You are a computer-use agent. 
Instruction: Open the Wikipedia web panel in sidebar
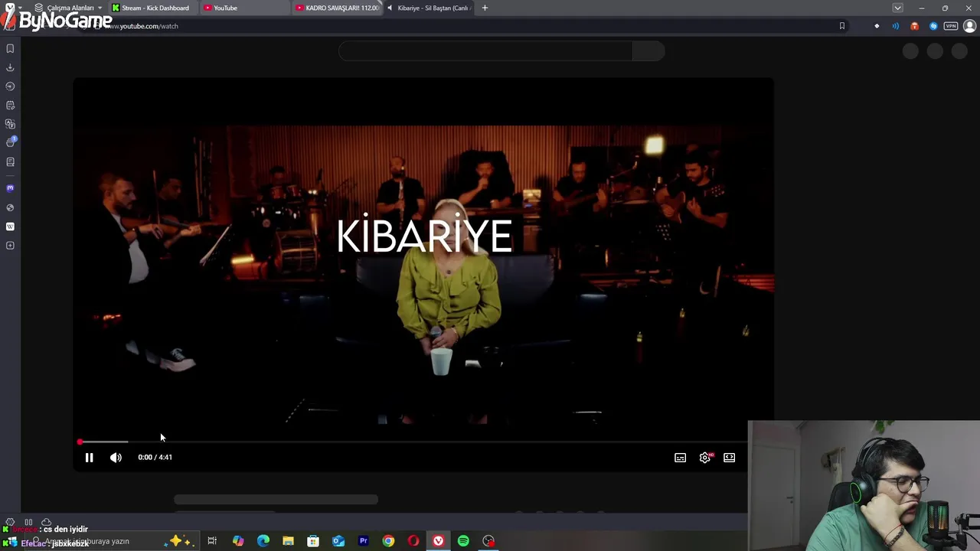[10, 227]
